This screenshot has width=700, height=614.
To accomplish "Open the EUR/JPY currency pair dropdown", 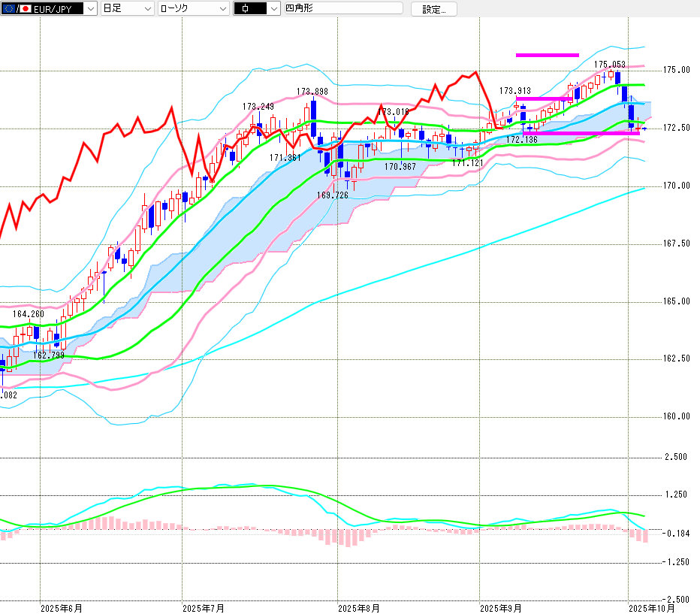I will click(91, 9).
